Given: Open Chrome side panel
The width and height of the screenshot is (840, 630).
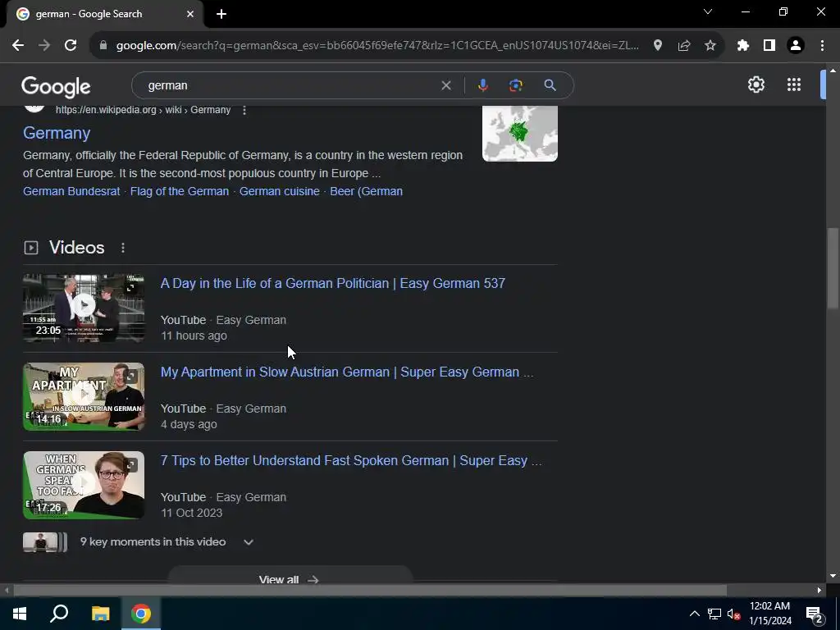Looking at the screenshot, I should pyautogui.click(x=769, y=46).
